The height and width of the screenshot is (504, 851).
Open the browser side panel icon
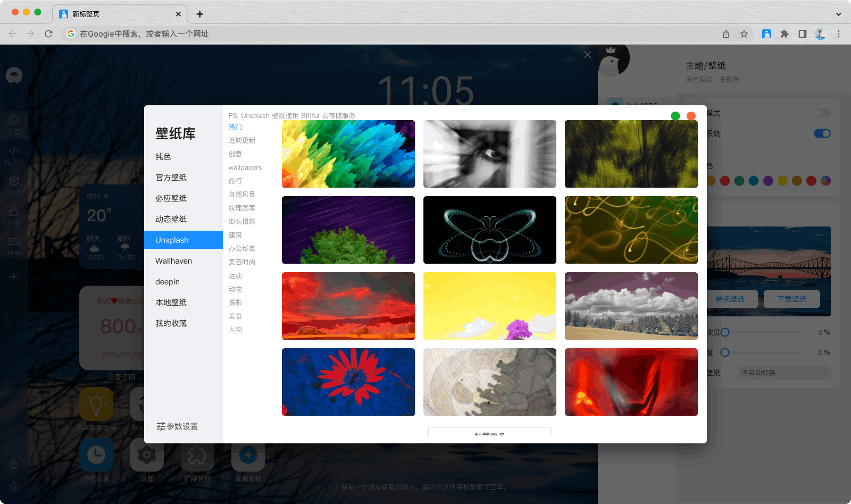[x=802, y=34]
